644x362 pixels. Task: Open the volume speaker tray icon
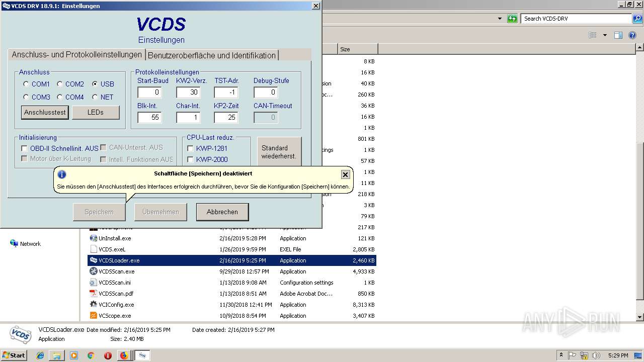coord(596,355)
